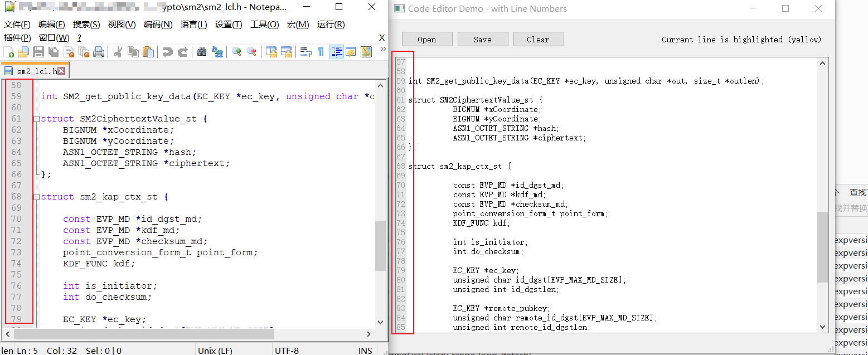
Task: Click Save button in Code Editor Demo
Action: click(x=483, y=39)
